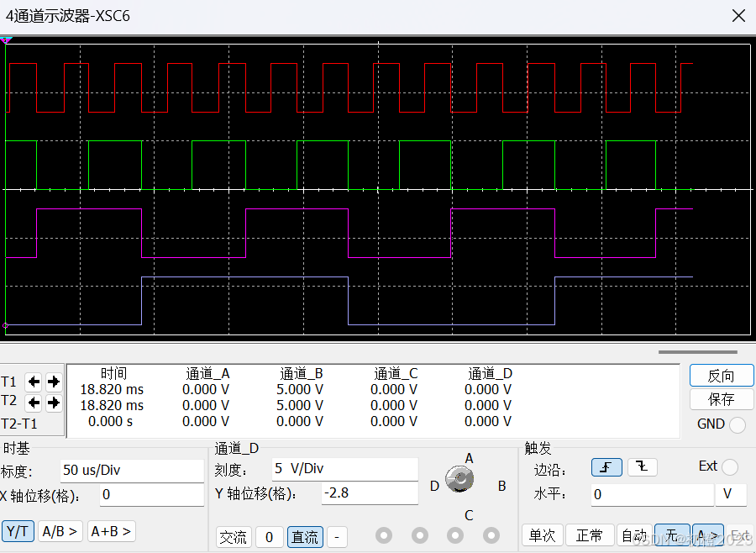The height and width of the screenshot is (553, 756).
Task: Select knob position label C
Action: click(469, 515)
